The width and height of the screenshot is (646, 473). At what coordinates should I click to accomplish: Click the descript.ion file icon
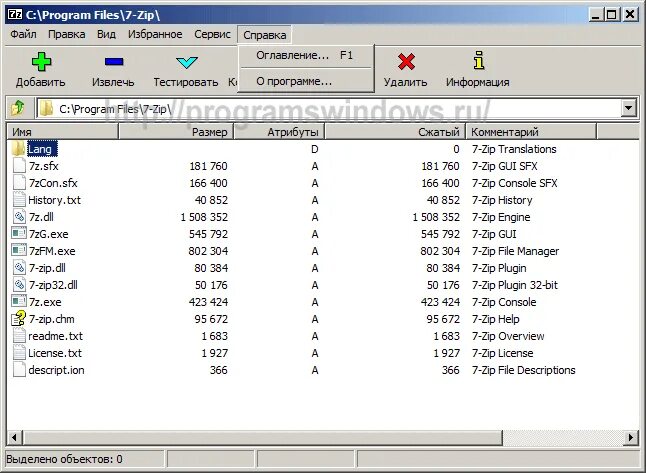[19, 370]
